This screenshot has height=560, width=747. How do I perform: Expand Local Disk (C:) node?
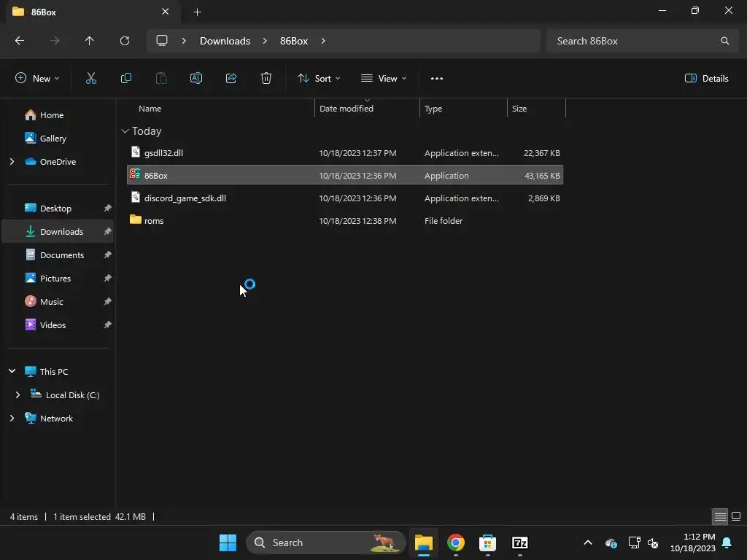tap(18, 394)
